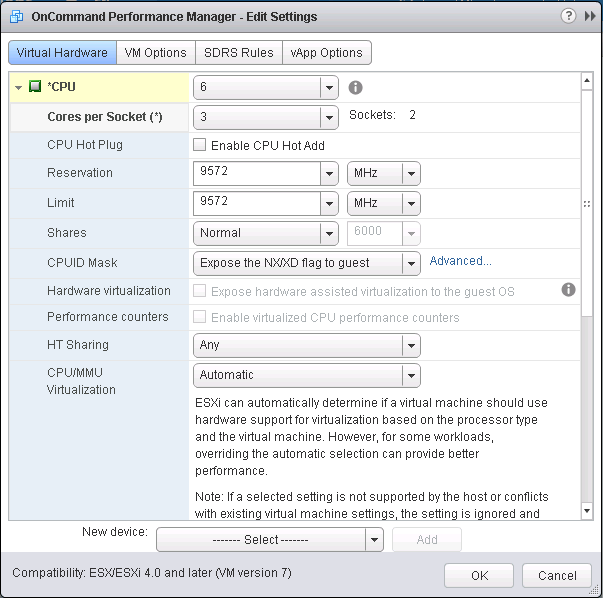Toggle Enable virtualized CPU performance counters checkbox
Image resolution: width=603 pixels, height=598 pixels.
199,317
